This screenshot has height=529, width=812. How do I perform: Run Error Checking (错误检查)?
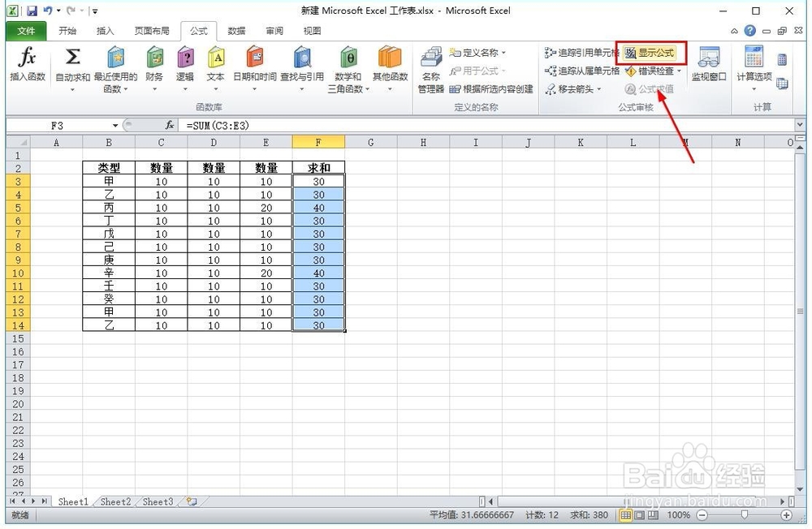[x=650, y=70]
